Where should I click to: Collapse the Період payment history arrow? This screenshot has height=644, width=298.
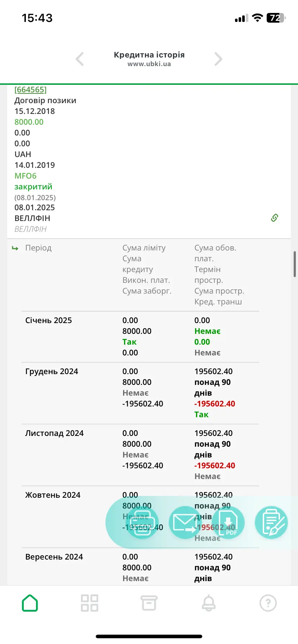click(x=15, y=248)
